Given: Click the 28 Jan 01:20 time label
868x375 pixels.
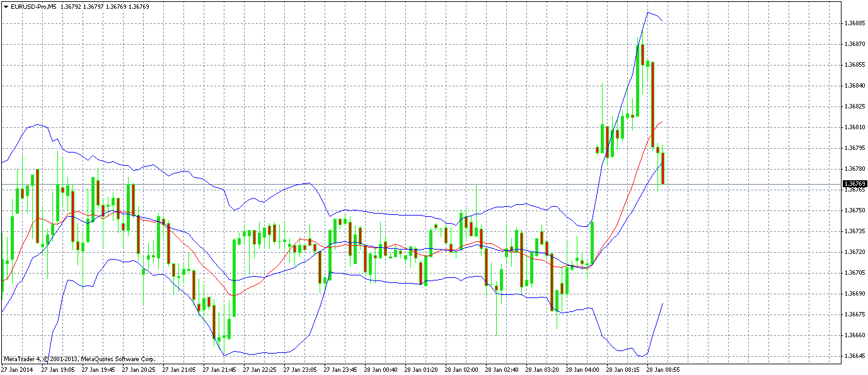Looking at the screenshot, I should tap(421, 370).
